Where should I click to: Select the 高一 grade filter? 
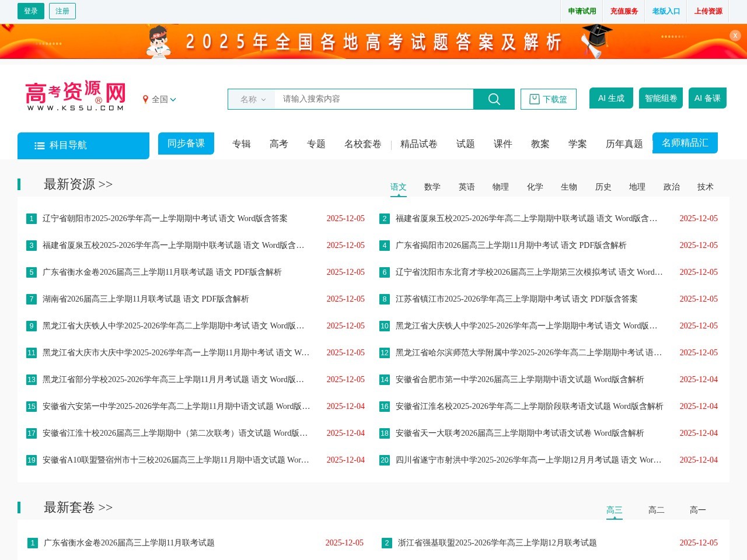[x=697, y=509]
